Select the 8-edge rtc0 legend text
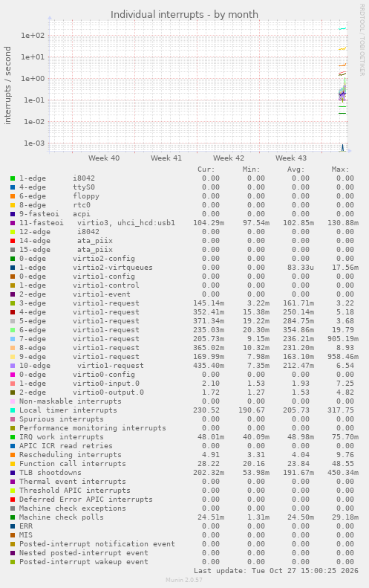This screenshot has height=588, width=369. pyautogui.click(x=55, y=205)
